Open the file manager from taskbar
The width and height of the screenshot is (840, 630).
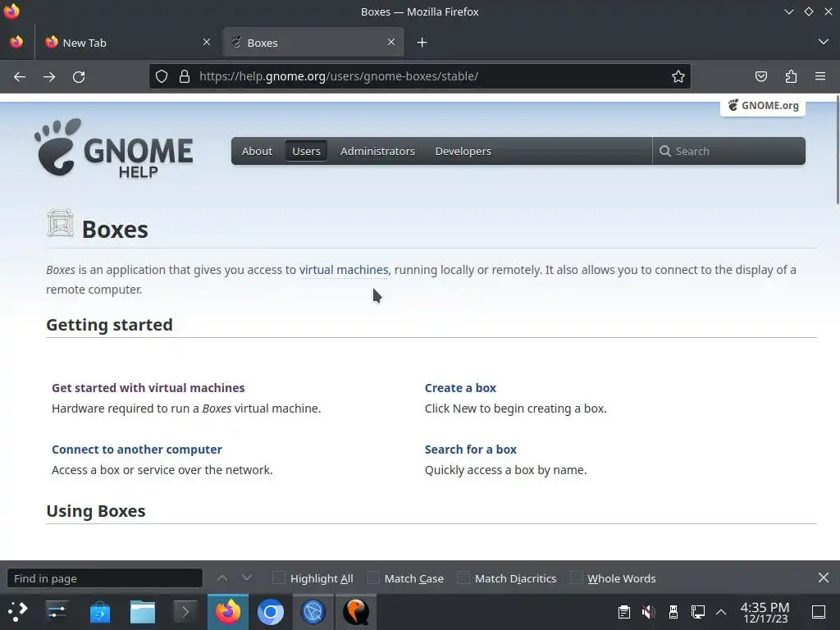[143, 612]
